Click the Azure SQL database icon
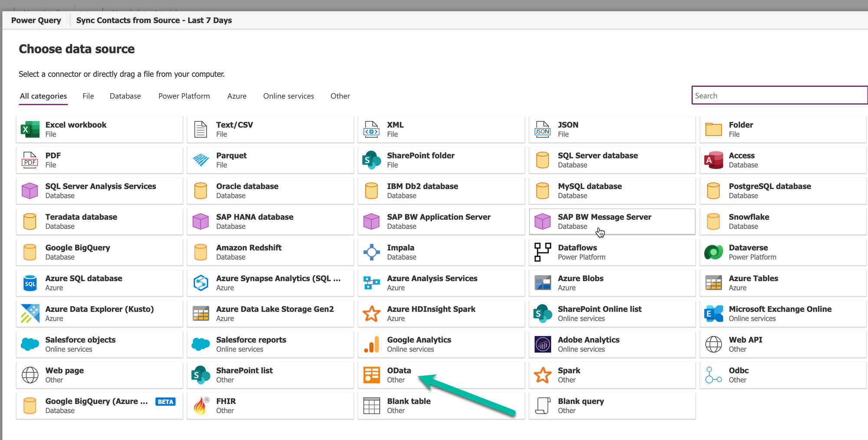Screen dimensions: 868x440 pyautogui.click(x=30, y=283)
